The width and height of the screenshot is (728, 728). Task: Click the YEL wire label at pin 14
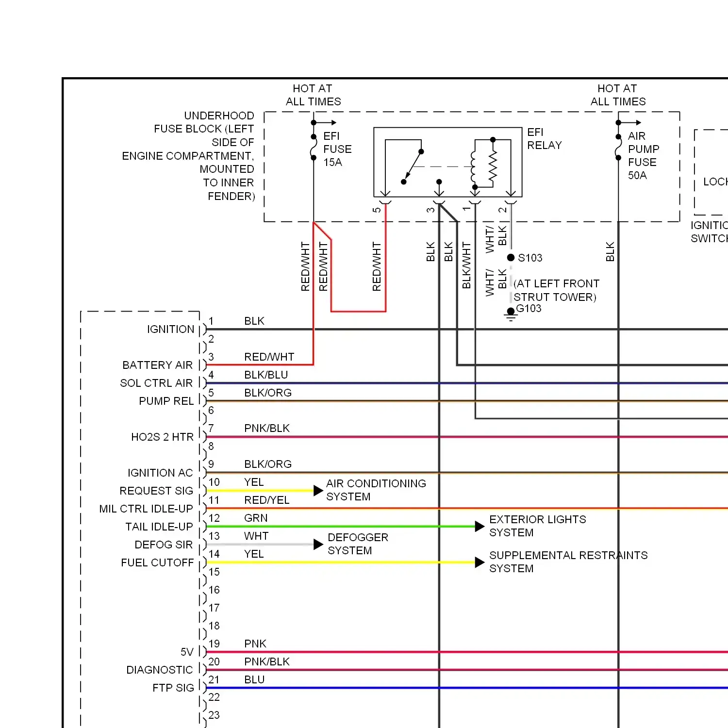pyautogui.click(x=254, y=554)
